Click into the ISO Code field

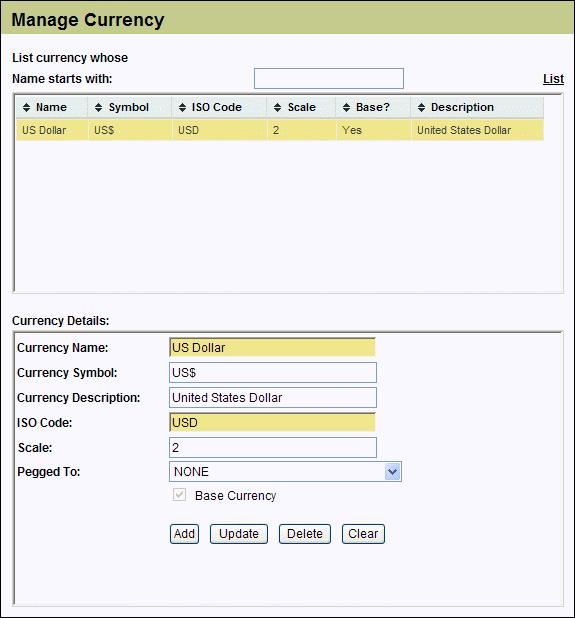272,423
